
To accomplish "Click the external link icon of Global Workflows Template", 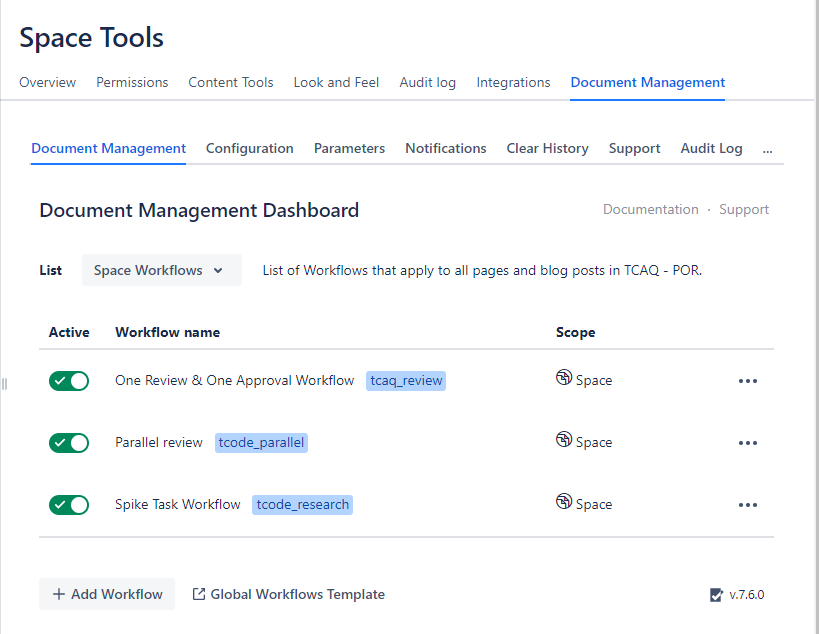I will point(198,594).
